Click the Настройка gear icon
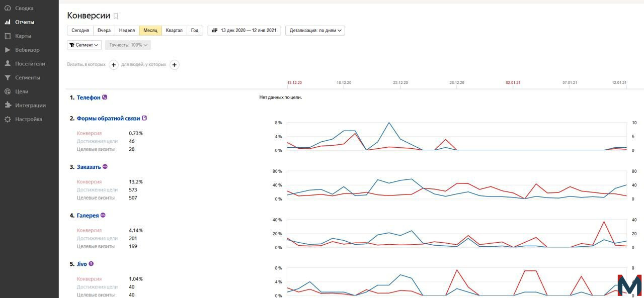The height and width of the screenshot is (298, 644). [x=8, y=120]
